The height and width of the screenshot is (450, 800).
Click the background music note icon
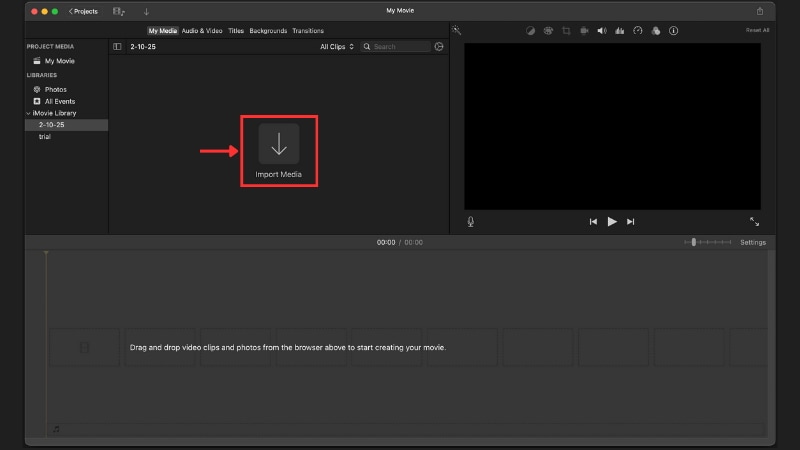[56, 429]
